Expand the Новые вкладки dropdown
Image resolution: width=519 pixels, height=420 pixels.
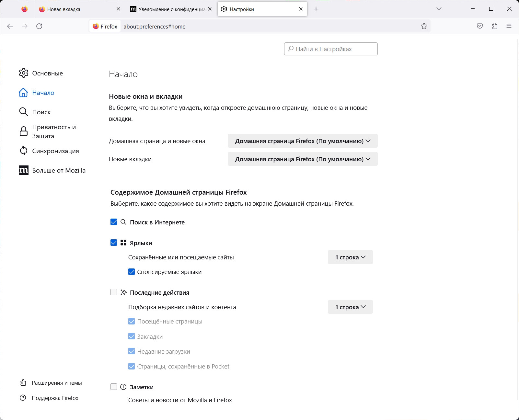(303, 159)
